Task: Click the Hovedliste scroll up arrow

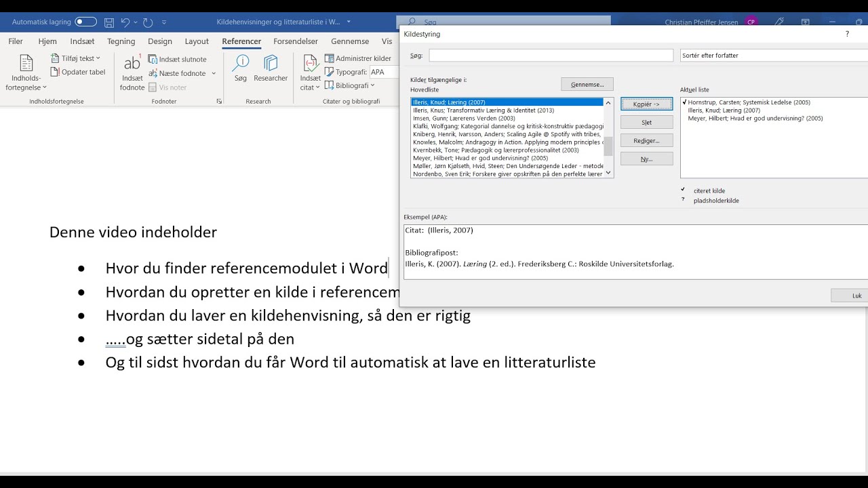Action: coord(608,103)
